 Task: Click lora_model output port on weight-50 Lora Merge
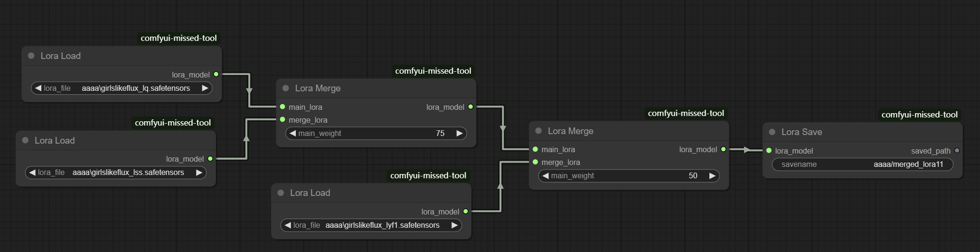coord(723,149)
